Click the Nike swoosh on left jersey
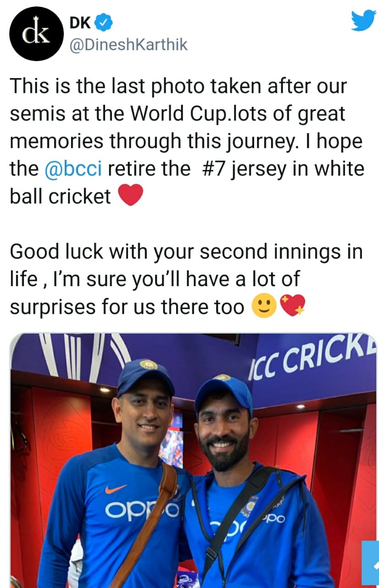This screenshot has width=379, height=588. 116,489
